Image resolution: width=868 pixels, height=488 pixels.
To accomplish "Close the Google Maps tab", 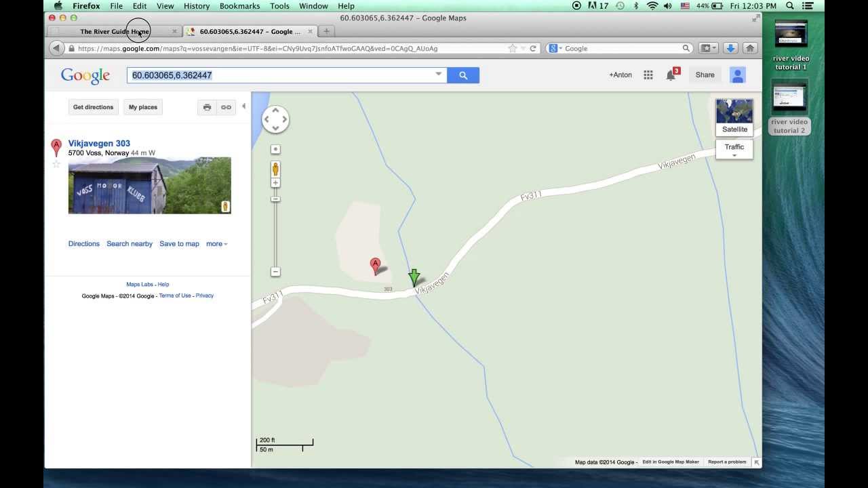I will (310, 32).
